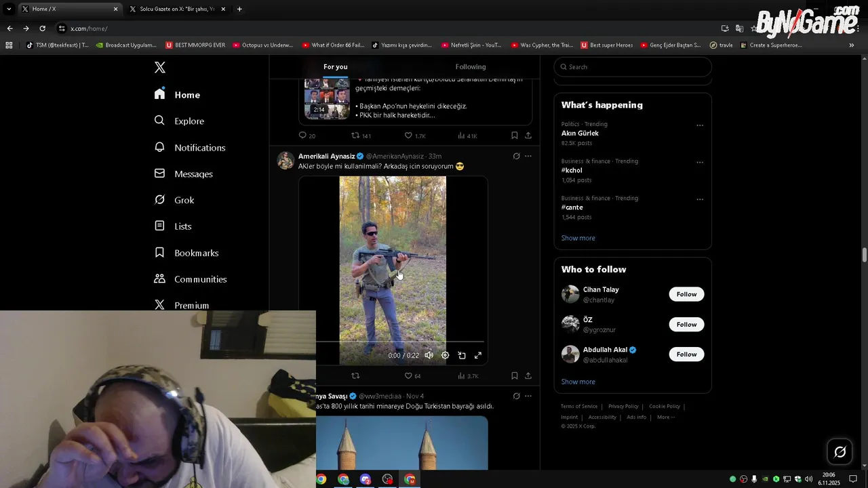The image size is (868, 488).
Task: Open the floating Grok button
Action: tap(840, 452)
